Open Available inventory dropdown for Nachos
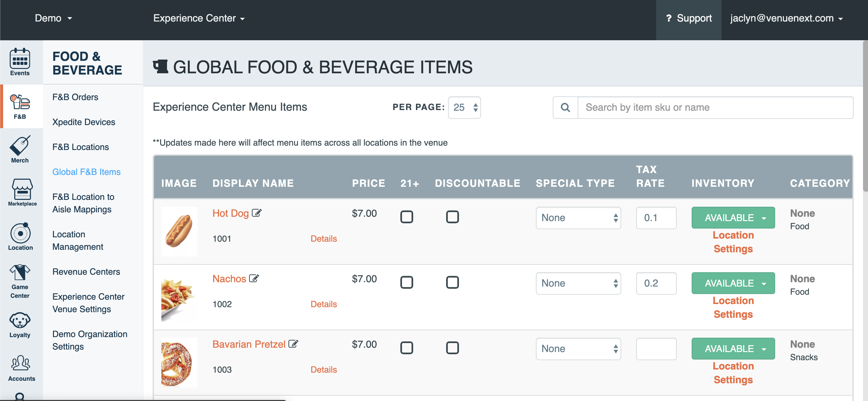Screen dimensions: 868x401 coord(733,283)
